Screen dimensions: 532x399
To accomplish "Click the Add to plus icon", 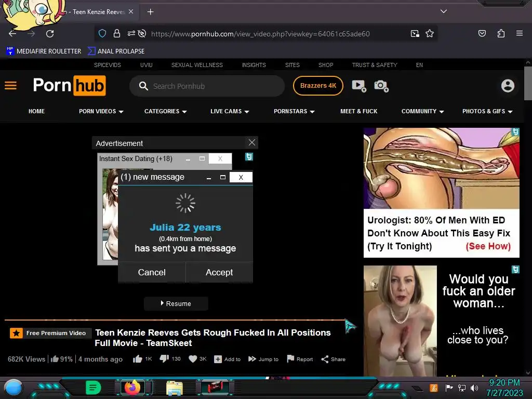I will click(x=218, y=360).
